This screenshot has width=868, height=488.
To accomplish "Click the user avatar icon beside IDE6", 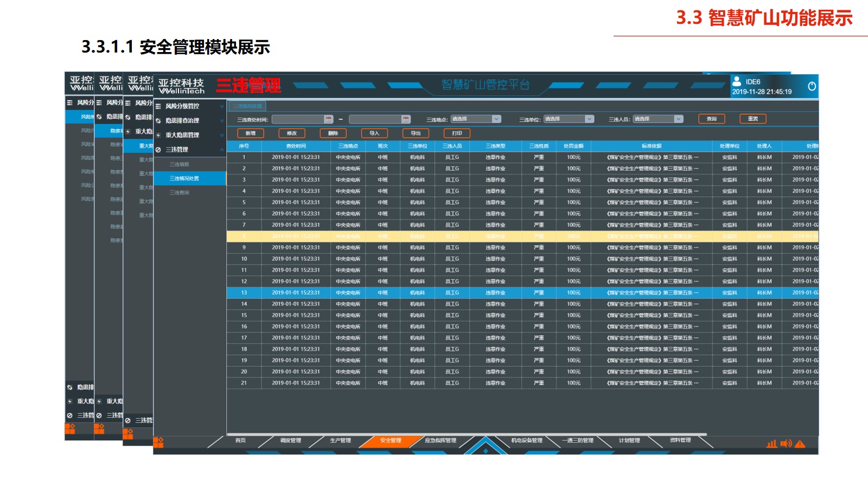I will click(x=737, y=81).
